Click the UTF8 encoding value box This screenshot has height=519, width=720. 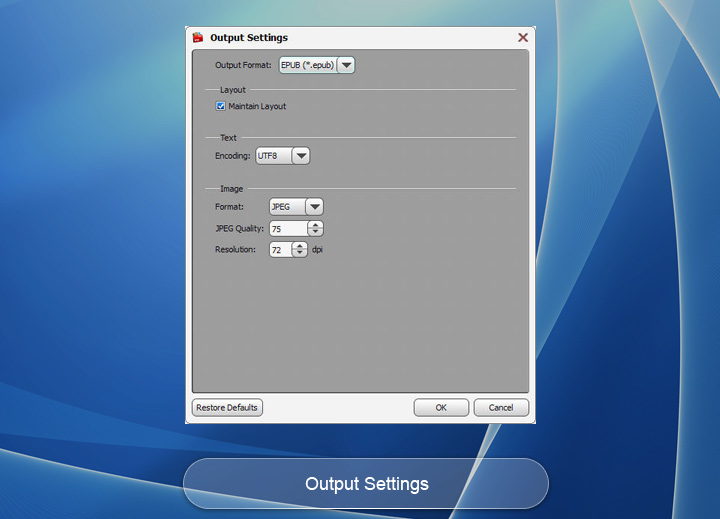tap(272, 156)
